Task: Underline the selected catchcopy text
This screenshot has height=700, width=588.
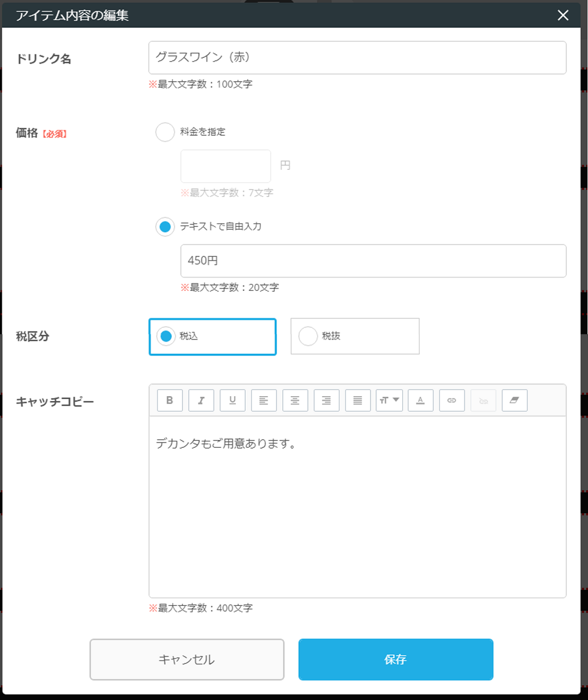Action: point(232,400)
